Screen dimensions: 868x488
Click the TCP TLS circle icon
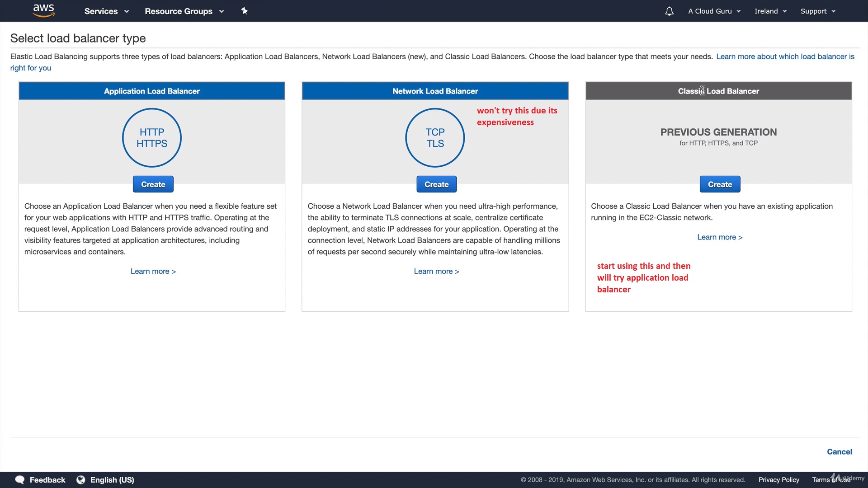(x=435, y=138)
